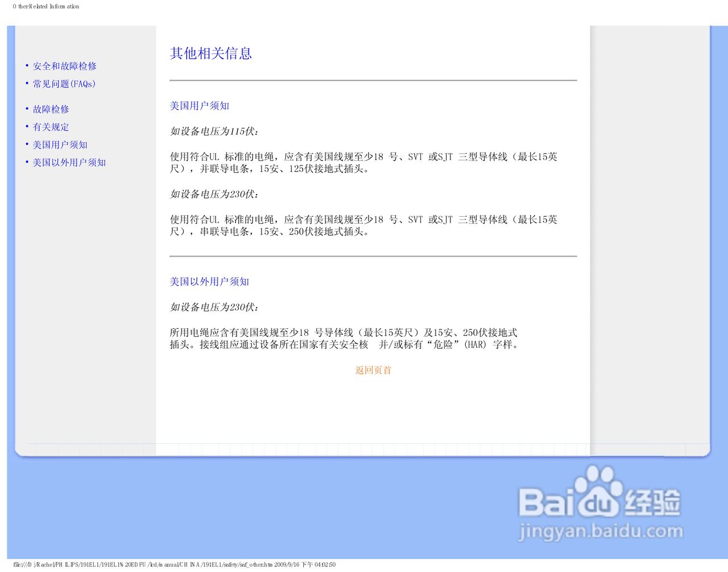Click the 其他相关信息 page title
This screenshot has width=728, height=572.
pos(210,53)
